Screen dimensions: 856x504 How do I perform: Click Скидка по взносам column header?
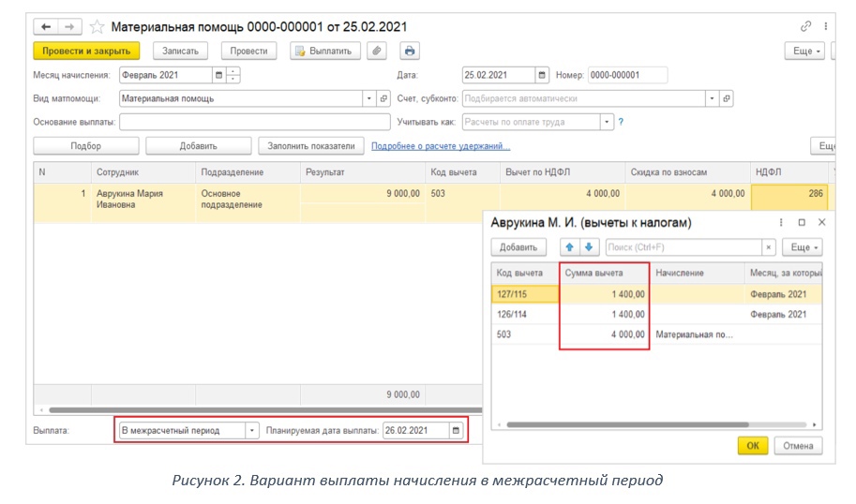point(687,171)
